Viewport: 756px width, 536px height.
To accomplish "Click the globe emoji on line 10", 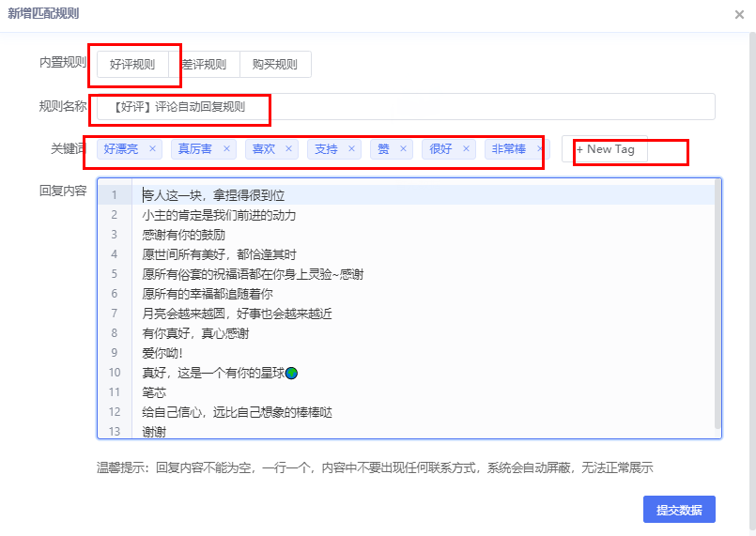I will 291,373.
